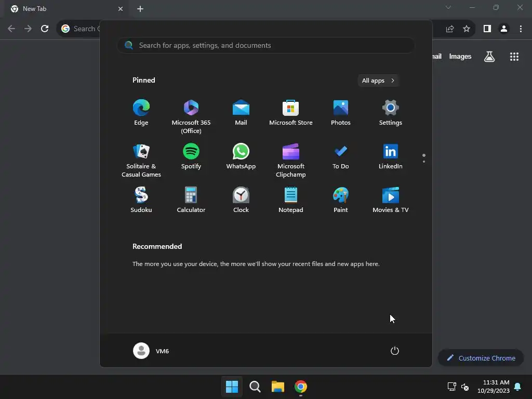Open the Chrome profile avatar menu
The width and height of the screenshot is (532, 399).
click(504, 29)
